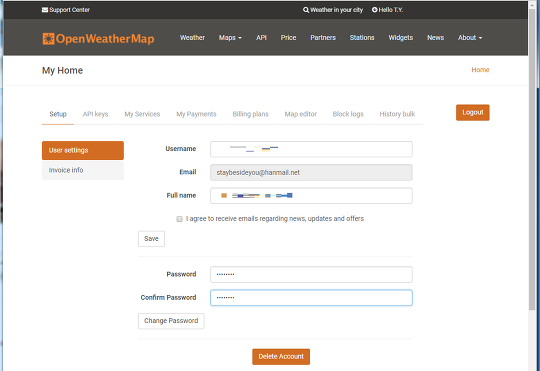
Task: Open the Price page
Action: pos(288,38)
